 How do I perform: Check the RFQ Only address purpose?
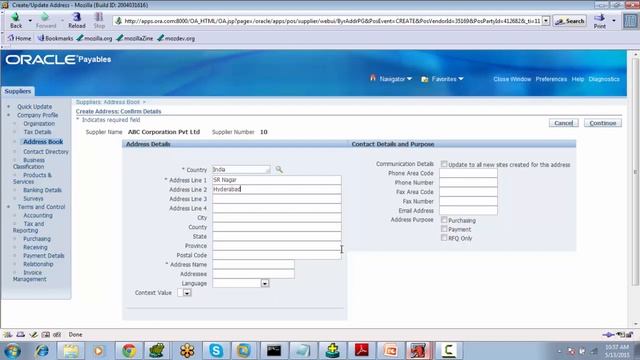pos(444,238)
